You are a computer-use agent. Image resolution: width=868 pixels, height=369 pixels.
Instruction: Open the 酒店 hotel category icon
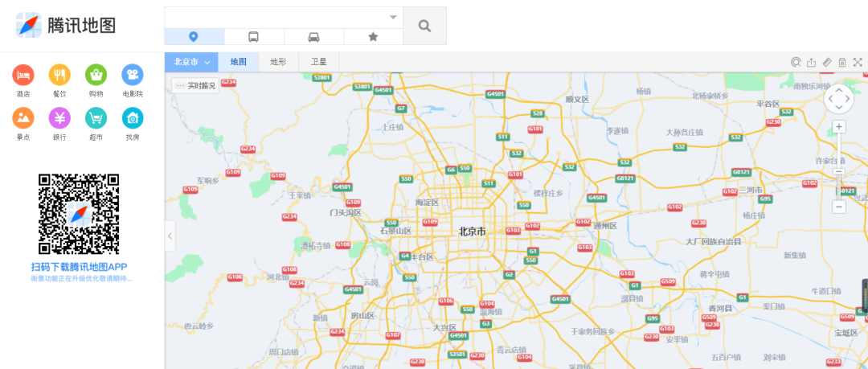[23, 75]
